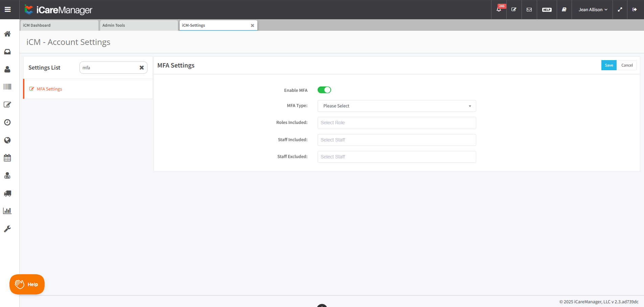The height and width of the screenshot is (307, 644).
Task: Open notifications bell with 246 badge
Action: pyautogui.click(x=499, y=9)
